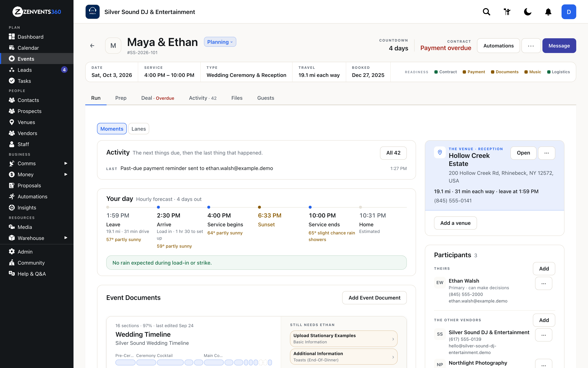Open Community in the sidebar

coord(37,263)
